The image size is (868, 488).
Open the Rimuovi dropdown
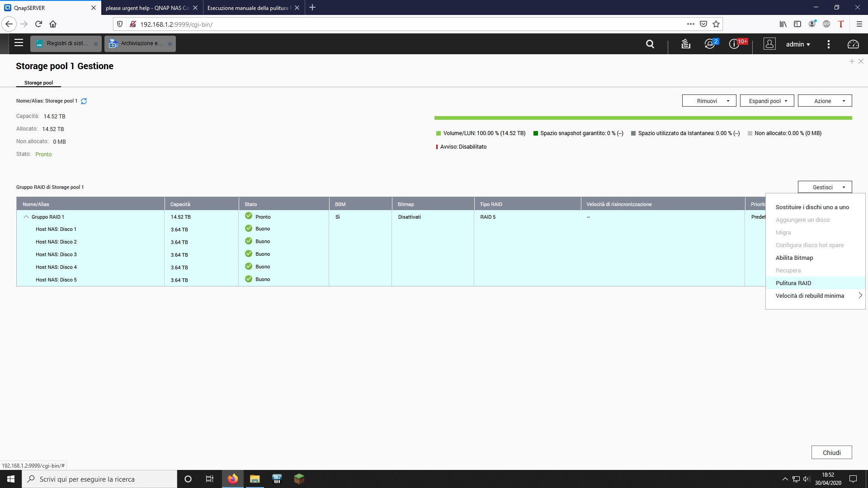[x=709, y=101]
